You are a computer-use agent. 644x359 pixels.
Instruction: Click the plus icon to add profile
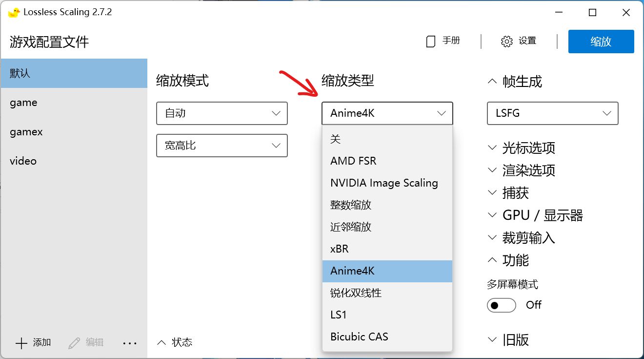(x=21, y=343)
